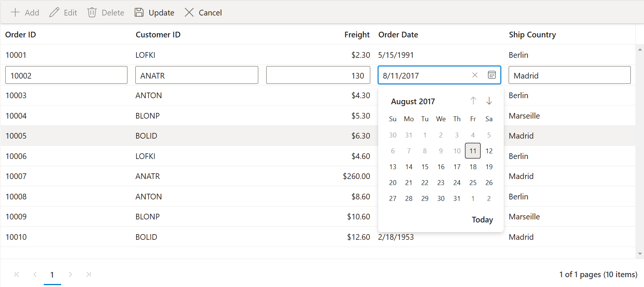Click the Edit pencil toolbar button
Screen dimensions: 644x287
pos(63,12)
